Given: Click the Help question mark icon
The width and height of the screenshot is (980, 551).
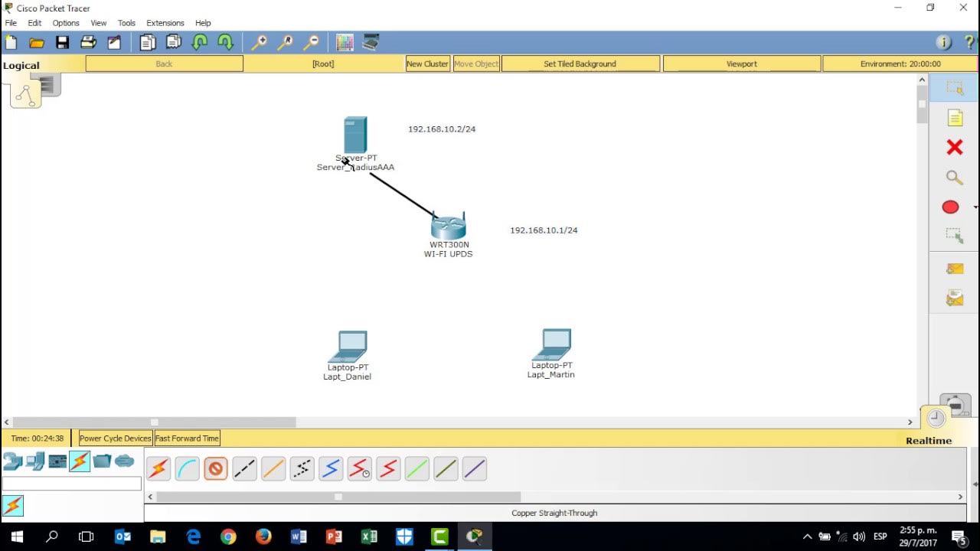Looking at the screenshot, I should [969, 43].
